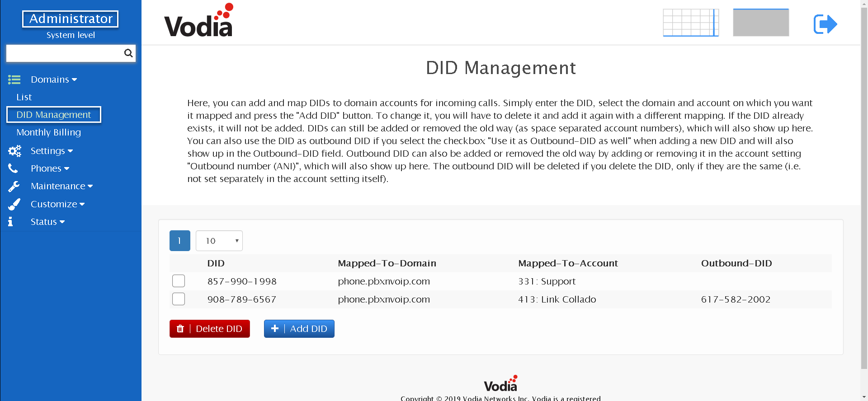Click the Mapped-To-Domain column header
This screenshot has width=868, height=401.
point(387,263)
